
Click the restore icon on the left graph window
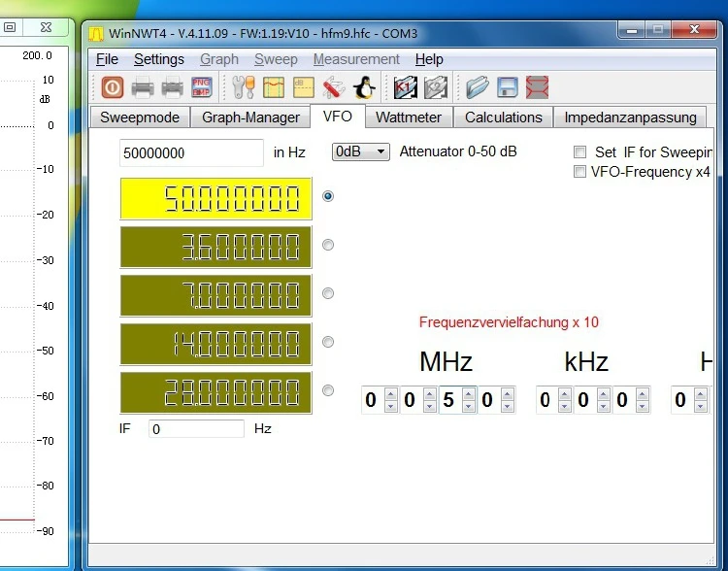pos(10,27)
